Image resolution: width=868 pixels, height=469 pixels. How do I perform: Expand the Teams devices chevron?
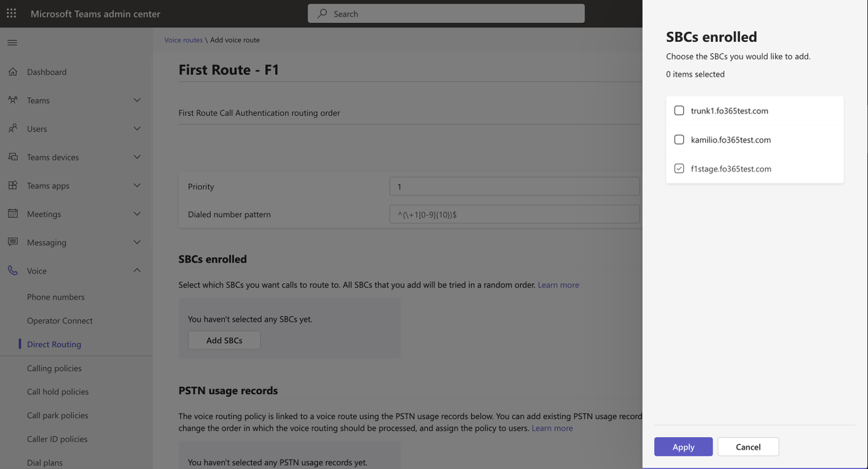click(137, 157)
